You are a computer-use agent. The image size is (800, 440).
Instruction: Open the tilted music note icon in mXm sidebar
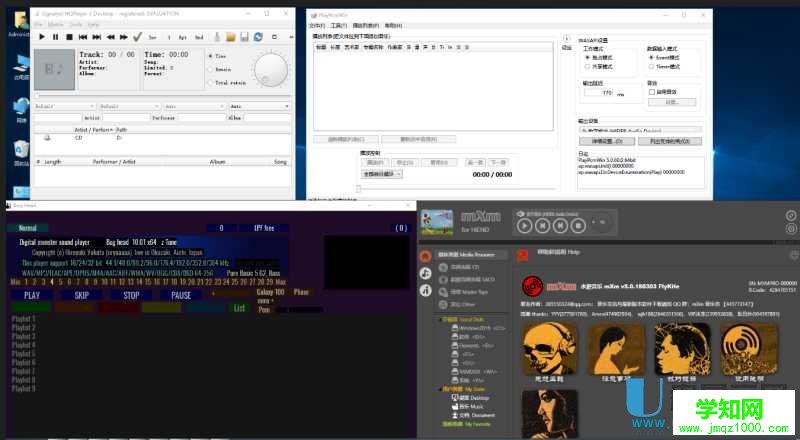pyautogui.click(x=425, y=274)
